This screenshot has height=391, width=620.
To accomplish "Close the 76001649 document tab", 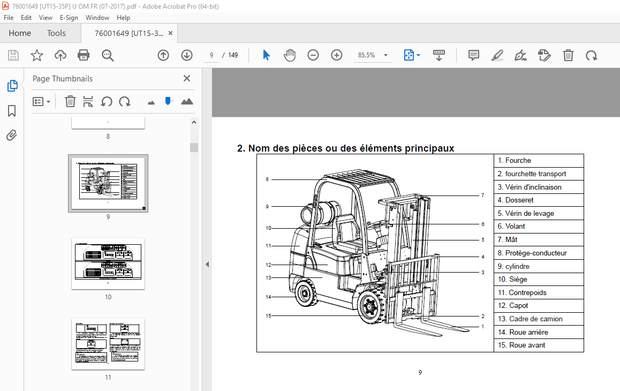I will pyautogui.click(x=170, y=33).
